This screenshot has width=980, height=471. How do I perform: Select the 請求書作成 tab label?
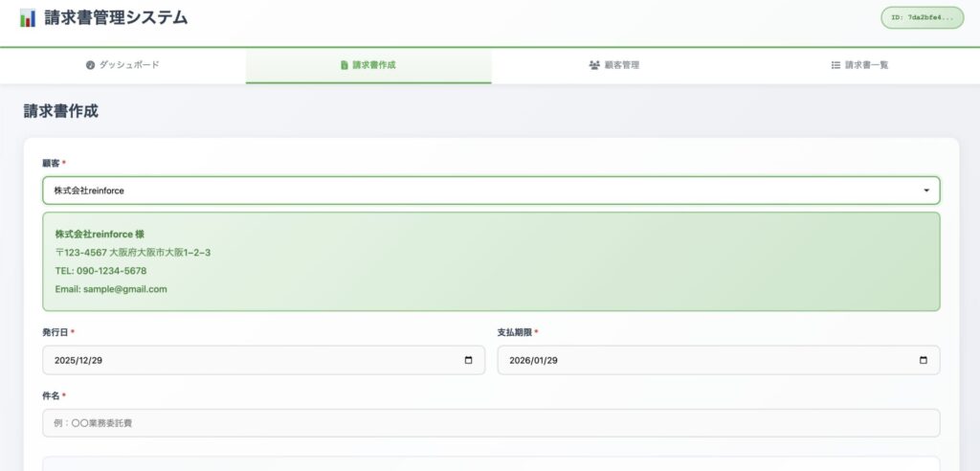374,65
